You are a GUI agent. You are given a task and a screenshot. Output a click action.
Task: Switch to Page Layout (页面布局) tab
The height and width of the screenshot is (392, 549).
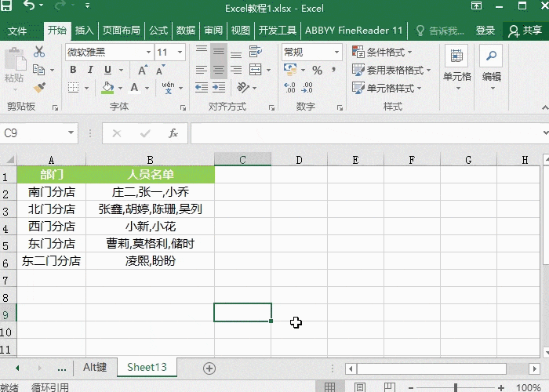point(121,31)
